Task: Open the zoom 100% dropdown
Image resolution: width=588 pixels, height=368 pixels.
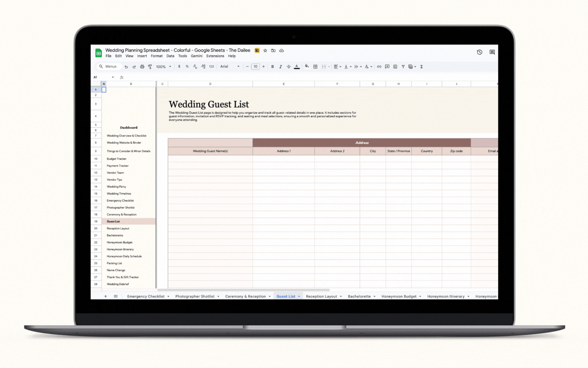Action: tap(164, 67)
